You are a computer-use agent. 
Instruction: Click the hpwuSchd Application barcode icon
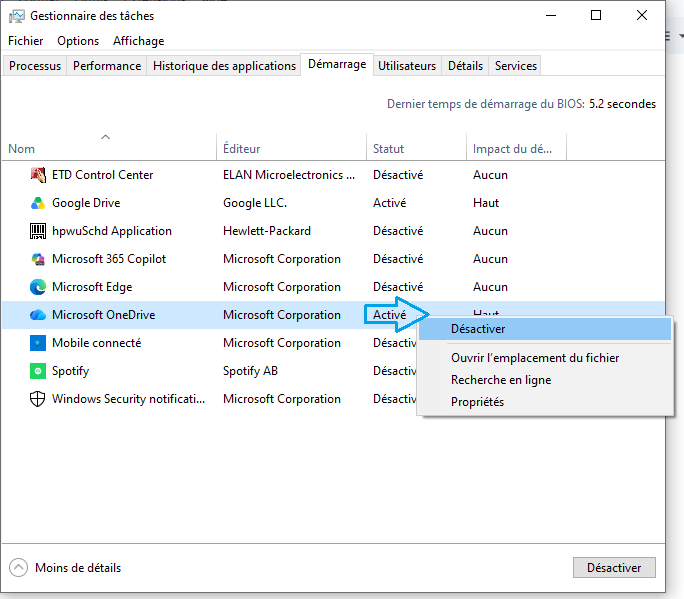tap(38, 231)
